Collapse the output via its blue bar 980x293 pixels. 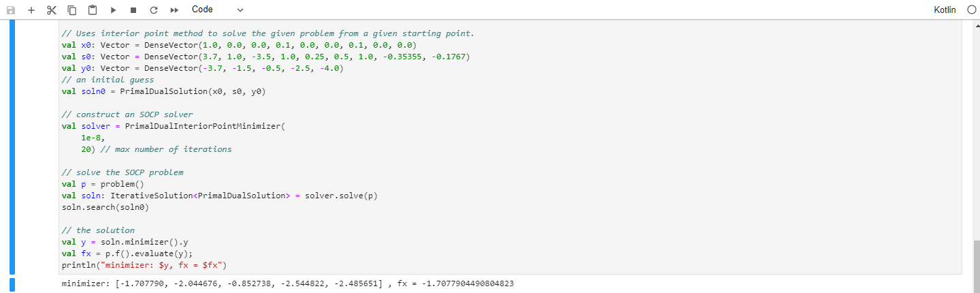pos(11,284)
